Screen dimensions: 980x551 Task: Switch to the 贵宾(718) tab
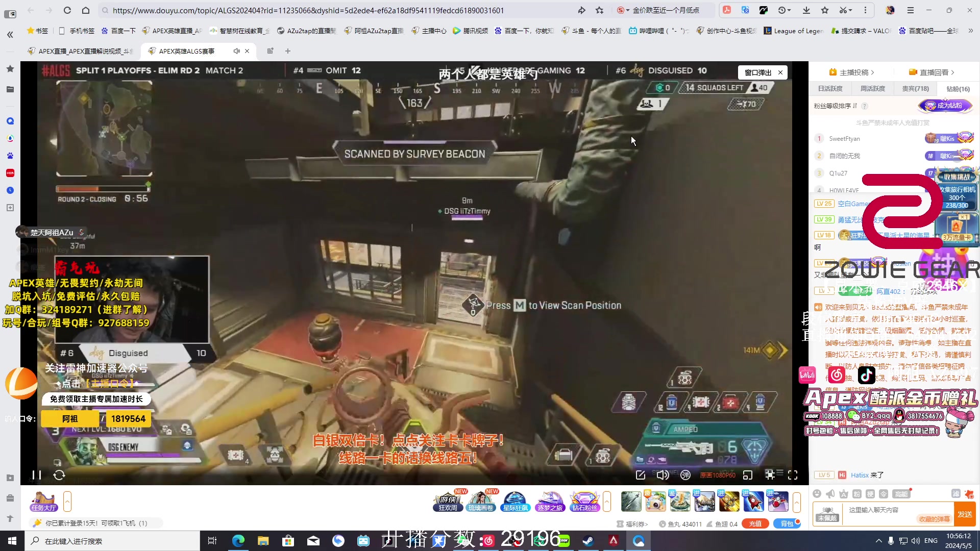(x=915, y=89)
